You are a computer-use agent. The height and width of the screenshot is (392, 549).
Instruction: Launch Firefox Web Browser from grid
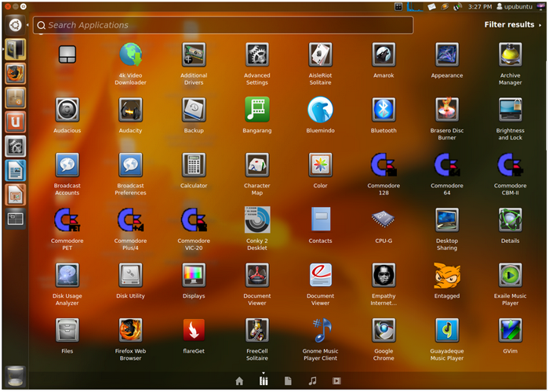(x=131, y=330)
